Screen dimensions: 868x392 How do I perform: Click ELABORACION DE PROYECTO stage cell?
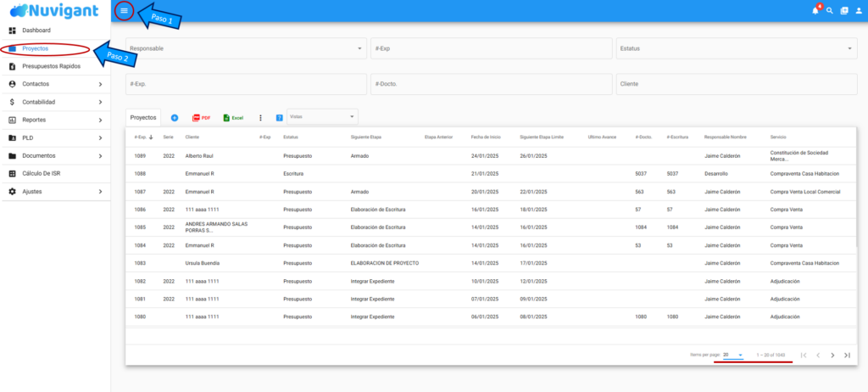385,263
